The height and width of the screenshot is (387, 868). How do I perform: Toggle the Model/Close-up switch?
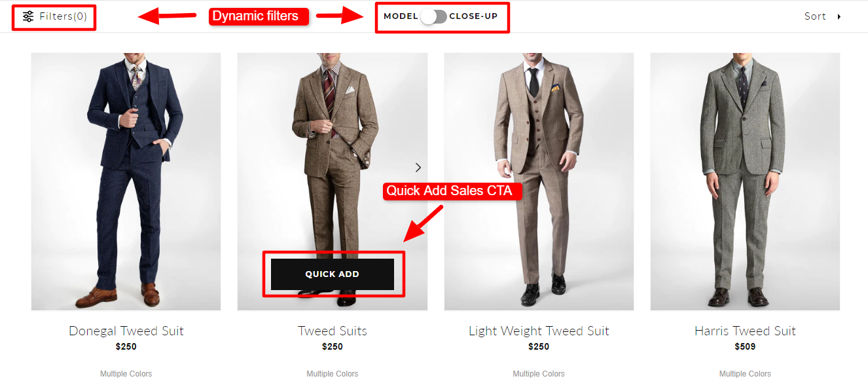click(433, 16)
